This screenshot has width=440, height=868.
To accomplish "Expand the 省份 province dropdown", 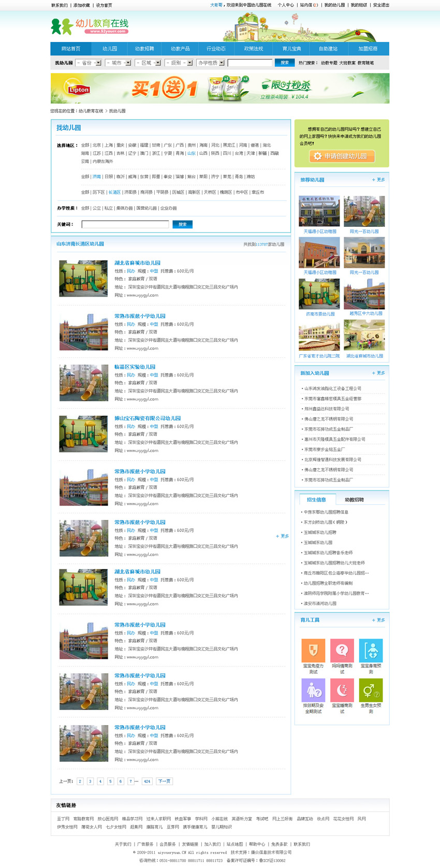I will (x=89, y=63).
